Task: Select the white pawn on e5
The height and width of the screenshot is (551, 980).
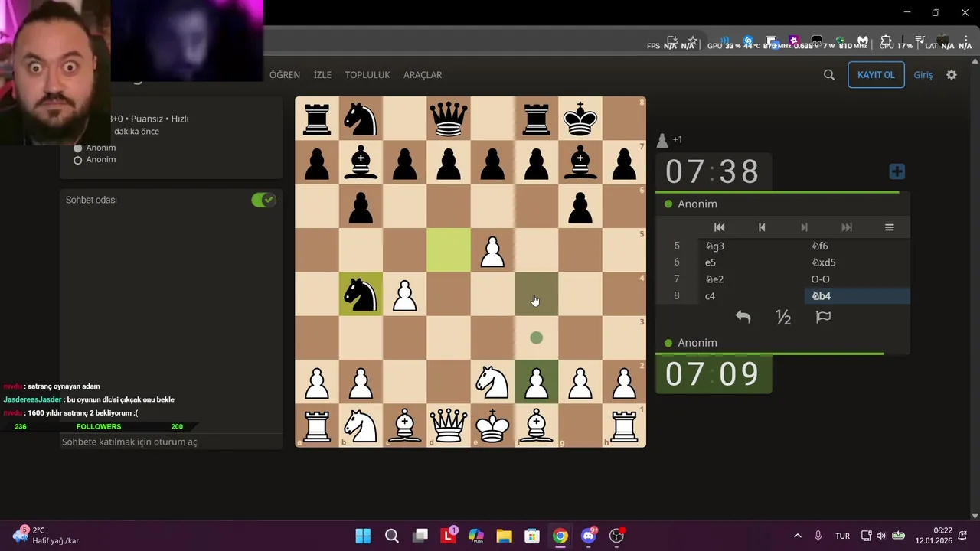Action: pyautogui.click(x=492, y=250)
